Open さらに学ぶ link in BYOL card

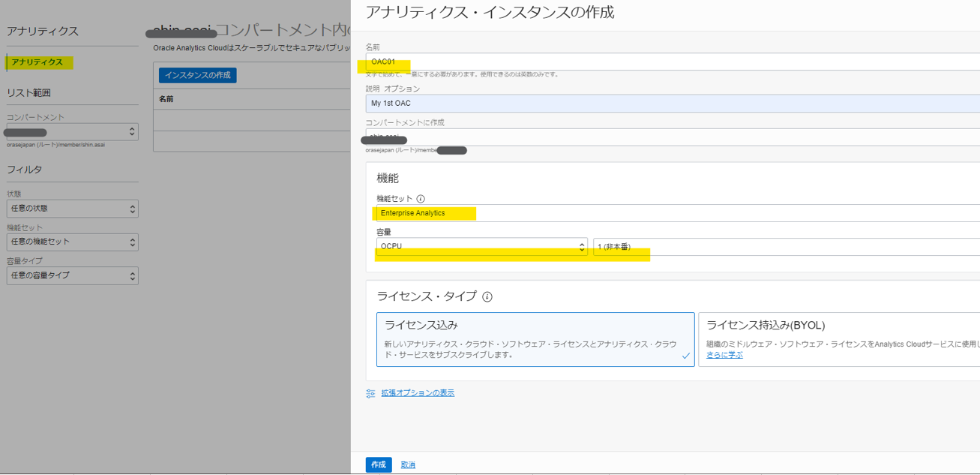725,354
